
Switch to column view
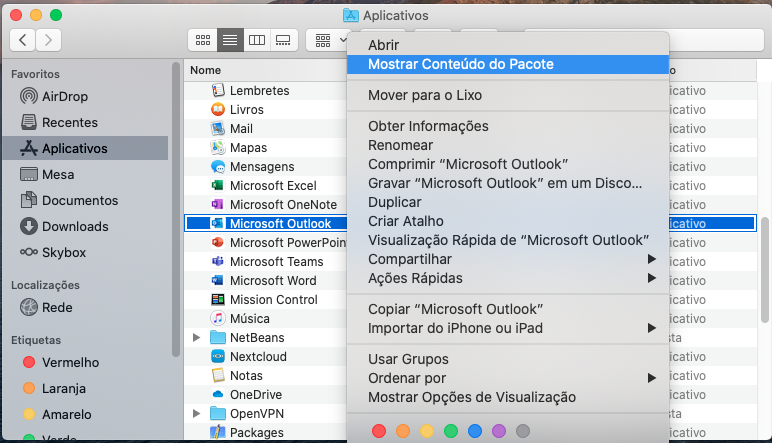tap(257, 40)
